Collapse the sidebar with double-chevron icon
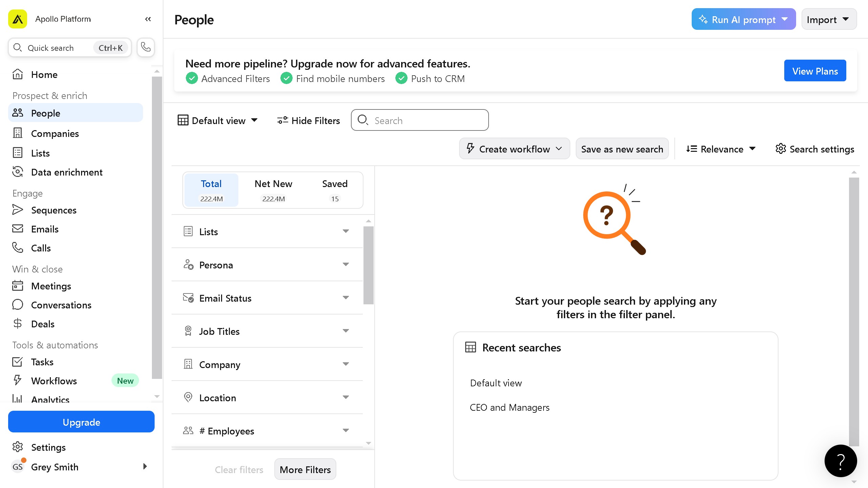The image size is (868, 488). [x=148, y=19]
